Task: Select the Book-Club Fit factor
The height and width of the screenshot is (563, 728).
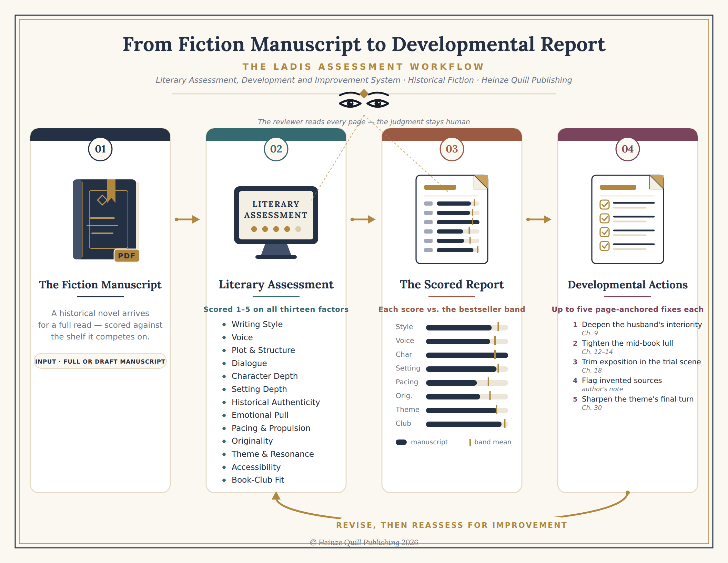Action: click(x=258, y=480)
